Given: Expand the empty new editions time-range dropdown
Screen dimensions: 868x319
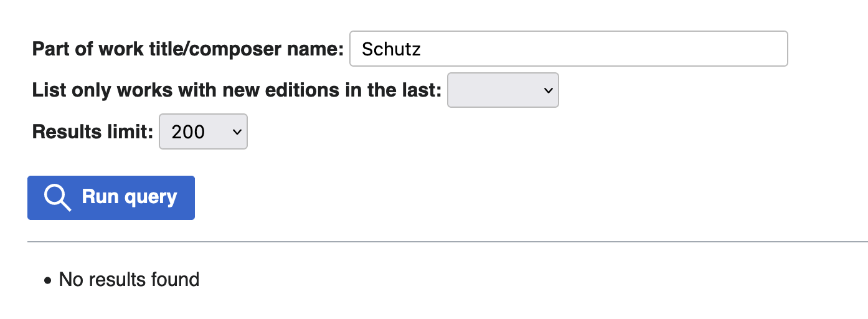Looking at the screenshot, I should pos(502,90).
